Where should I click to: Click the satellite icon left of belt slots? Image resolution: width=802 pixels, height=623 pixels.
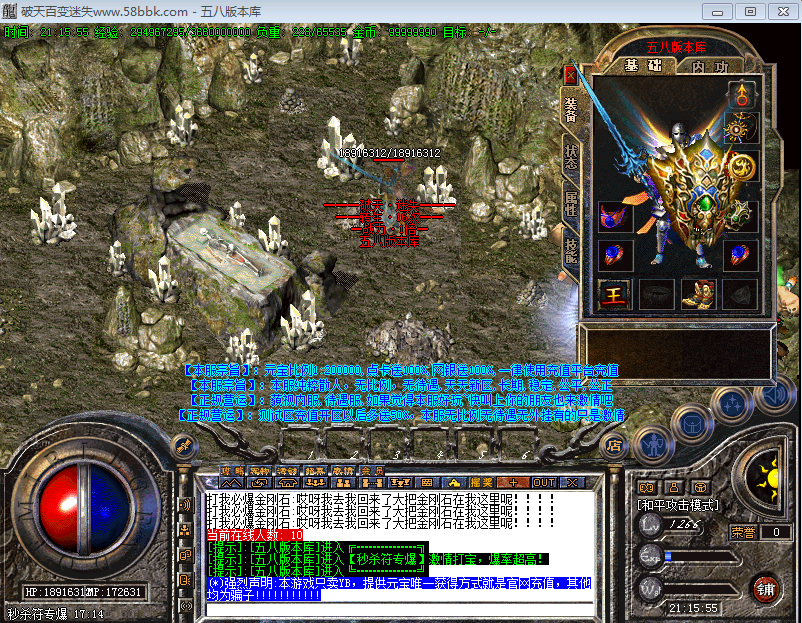click(184, 447)
